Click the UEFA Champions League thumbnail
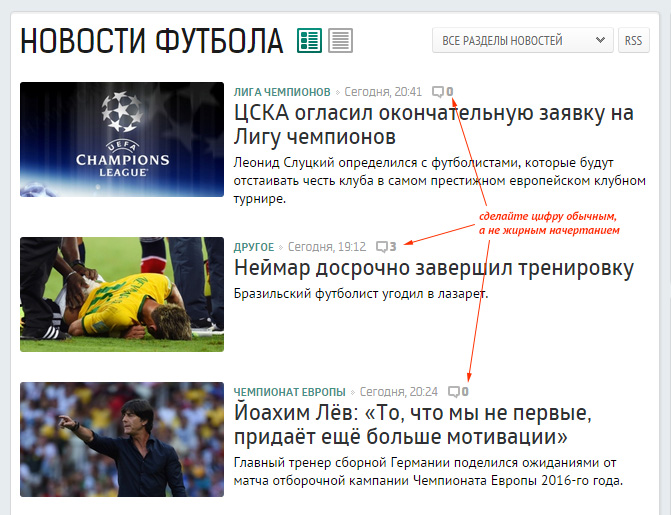This screenshot has width=671, height=515. tap(122, 140)
